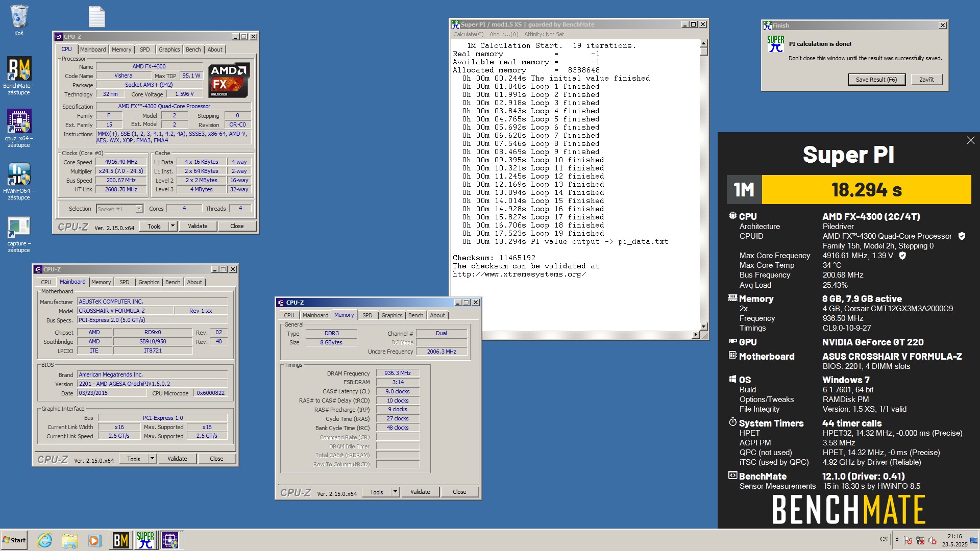Open Memory tab in Mainboard CPU-Z window
980x551 pixels.
point(101,282)
